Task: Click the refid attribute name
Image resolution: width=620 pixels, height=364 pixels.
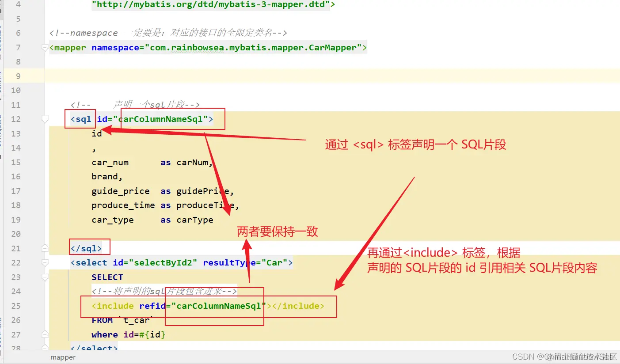Action: tap(152, 306)
